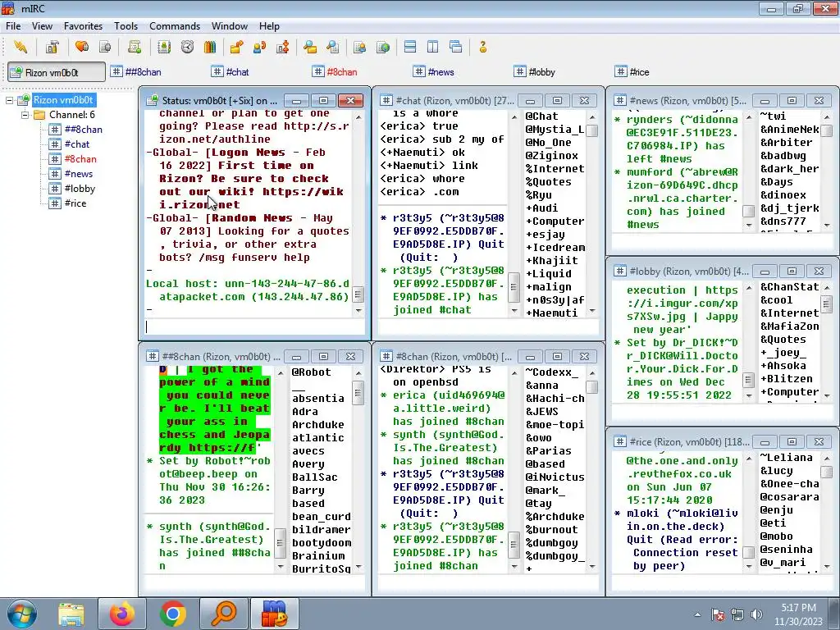Open the magnifier search taskbar icon
This screenshot has height=630, width=840.
pos(223,614)
